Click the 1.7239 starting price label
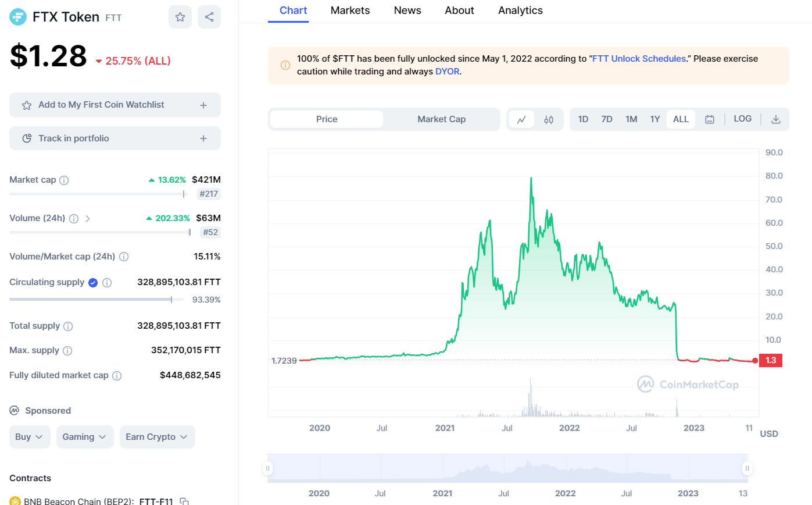812x505 pixels. [x=284, y=361]
